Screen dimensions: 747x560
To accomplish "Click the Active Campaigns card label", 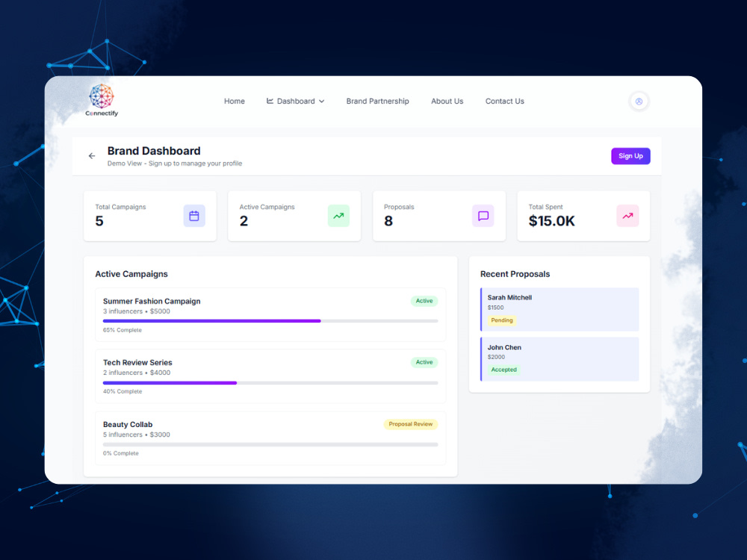I will [267, 207].
